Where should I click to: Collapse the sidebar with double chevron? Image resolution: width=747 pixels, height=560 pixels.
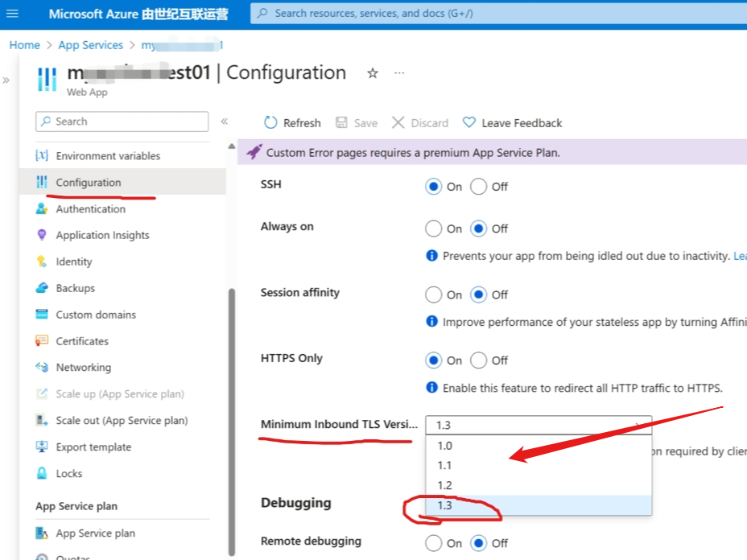tap(225, 121)
